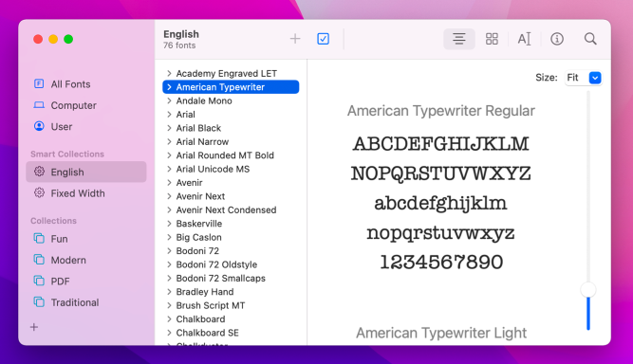Switch to Repertoire grid view
The width and height of the screenshot is (633, 364).
pyautogui.click(x=492, y=39)
